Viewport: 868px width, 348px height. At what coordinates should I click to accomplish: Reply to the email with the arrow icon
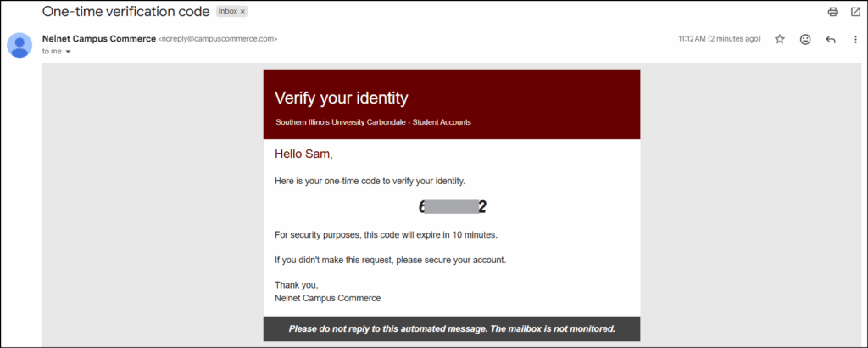(x=831, y=39)
